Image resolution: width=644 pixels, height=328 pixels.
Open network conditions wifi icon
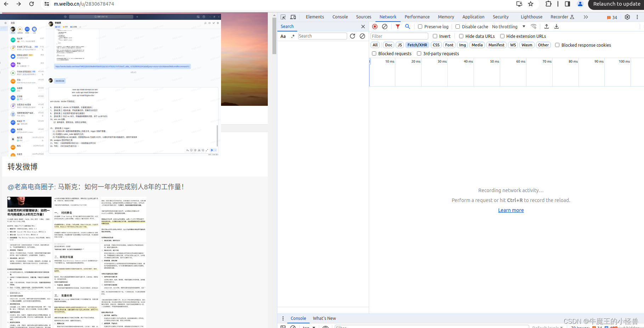pyautogui.click(x=534, y=27)
